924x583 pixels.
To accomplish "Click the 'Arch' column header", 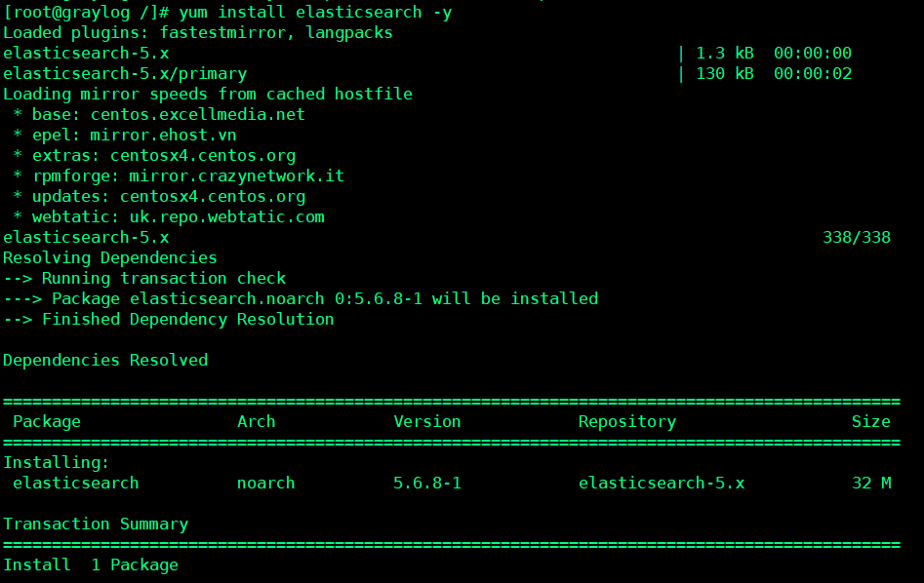I will click(257, 421).
